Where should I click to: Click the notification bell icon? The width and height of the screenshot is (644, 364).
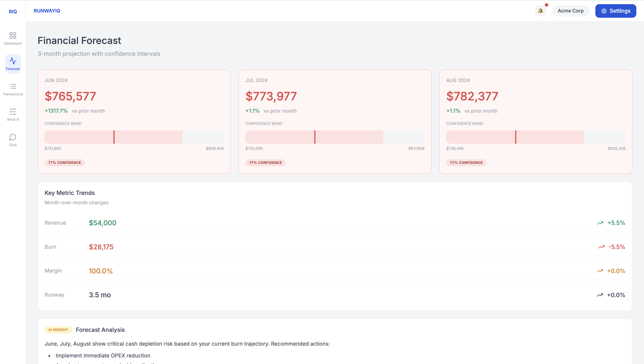coord(540,11)
